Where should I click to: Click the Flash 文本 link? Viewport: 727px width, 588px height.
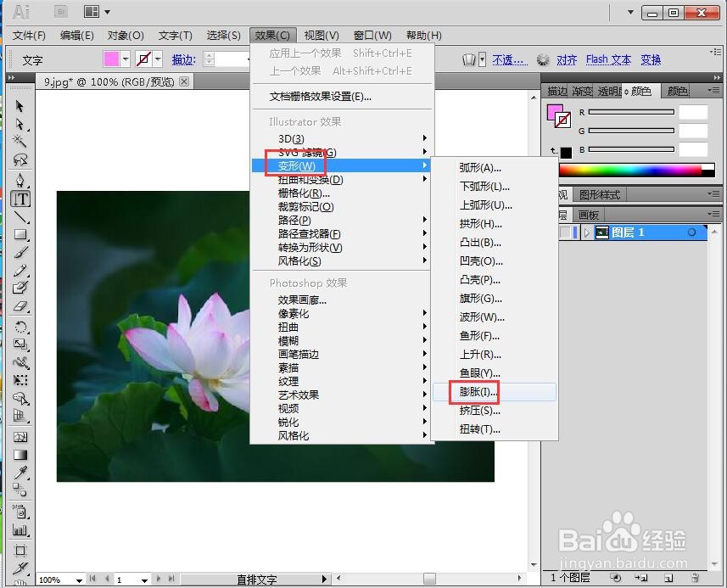608,59
